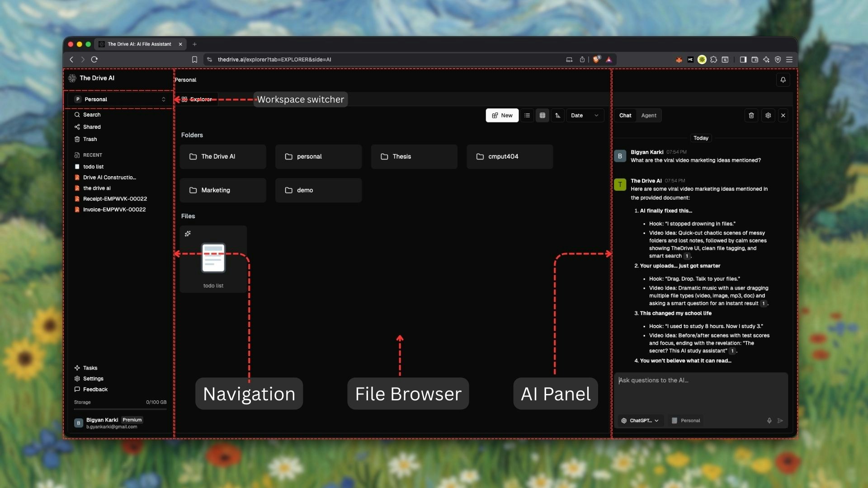Screen dimensions: 868x488
Task: Close the AI panel with the X
Action: point(783,115)
